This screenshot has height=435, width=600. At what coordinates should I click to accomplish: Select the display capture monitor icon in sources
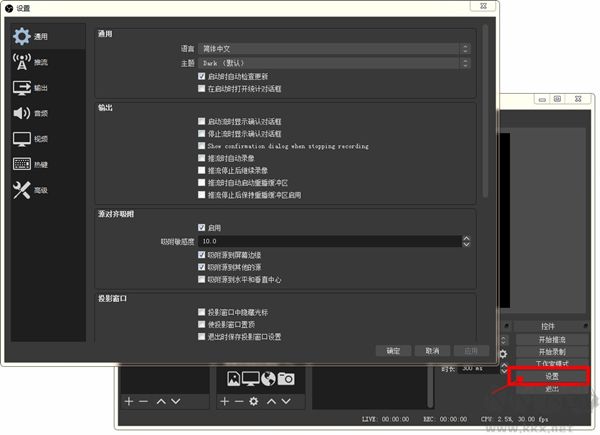(x=251, y=379)
